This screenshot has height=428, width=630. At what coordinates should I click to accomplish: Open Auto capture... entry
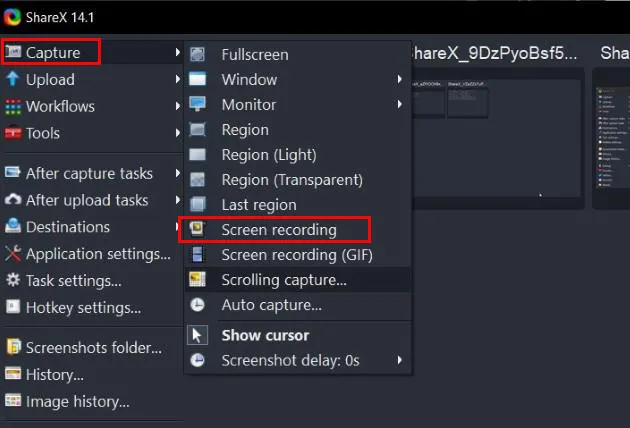tap(298, 305)
